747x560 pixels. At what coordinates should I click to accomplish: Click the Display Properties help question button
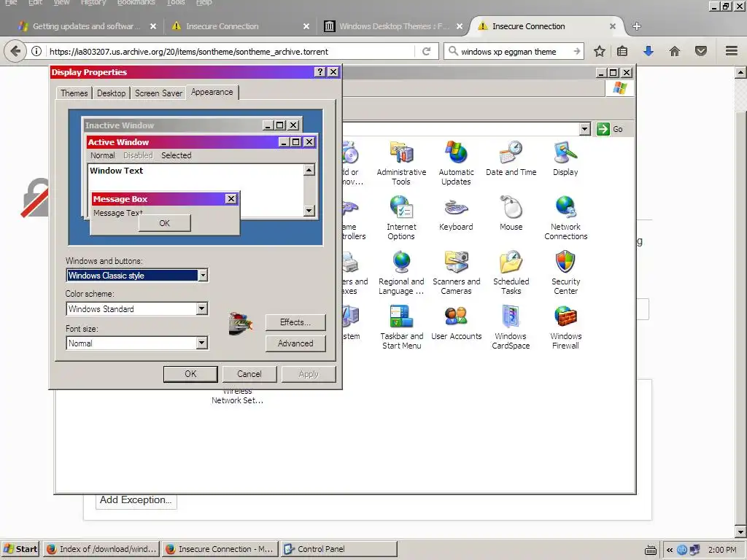pyautogui.click(x=320, y=72)
